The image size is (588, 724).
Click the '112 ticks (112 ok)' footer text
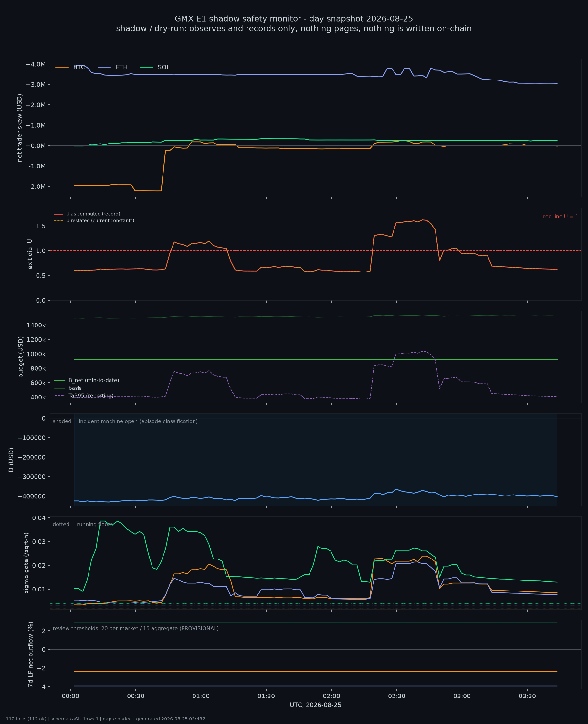tap(26, 719)
